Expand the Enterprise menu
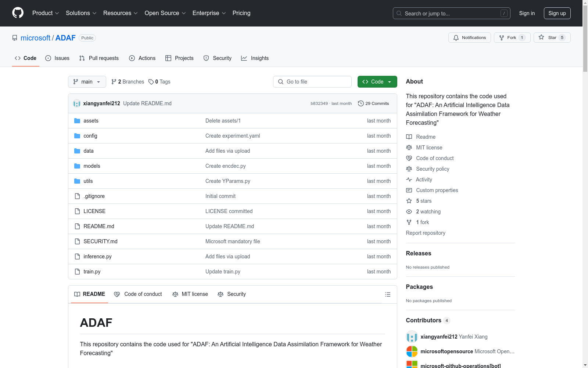The width and height of the screenshot is (588, 368). [209, 13]
